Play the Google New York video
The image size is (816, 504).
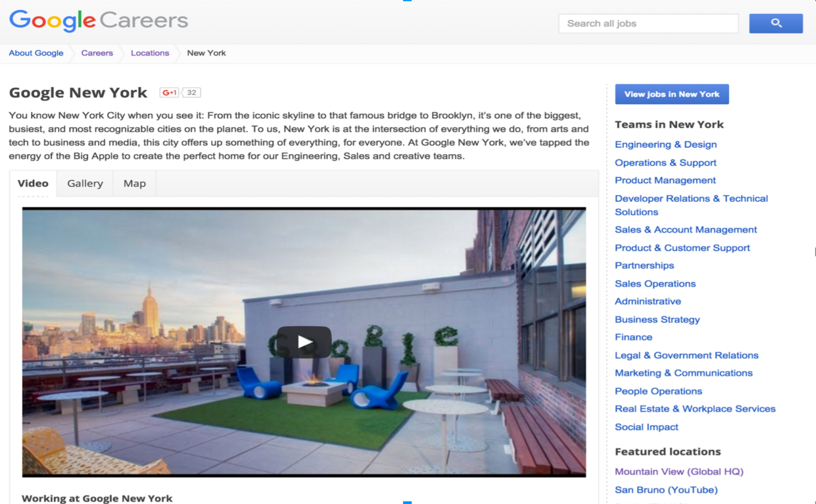coord(304,342)
